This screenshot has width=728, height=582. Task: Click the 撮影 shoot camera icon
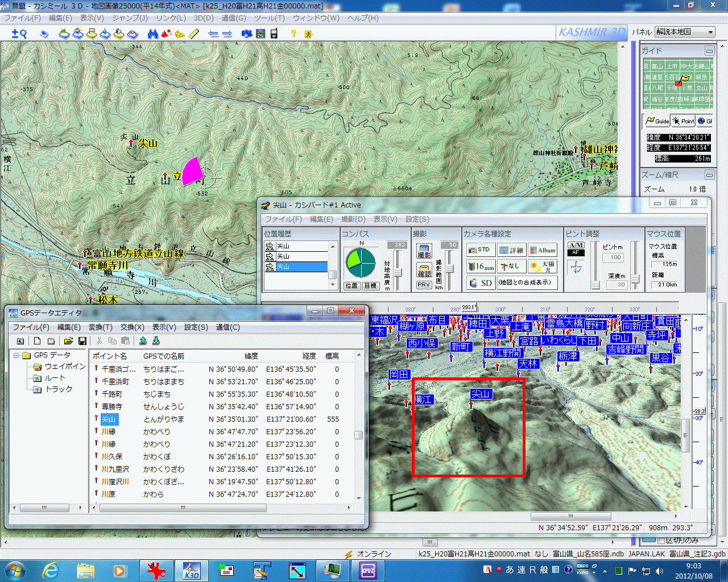[x=424, y=252]
